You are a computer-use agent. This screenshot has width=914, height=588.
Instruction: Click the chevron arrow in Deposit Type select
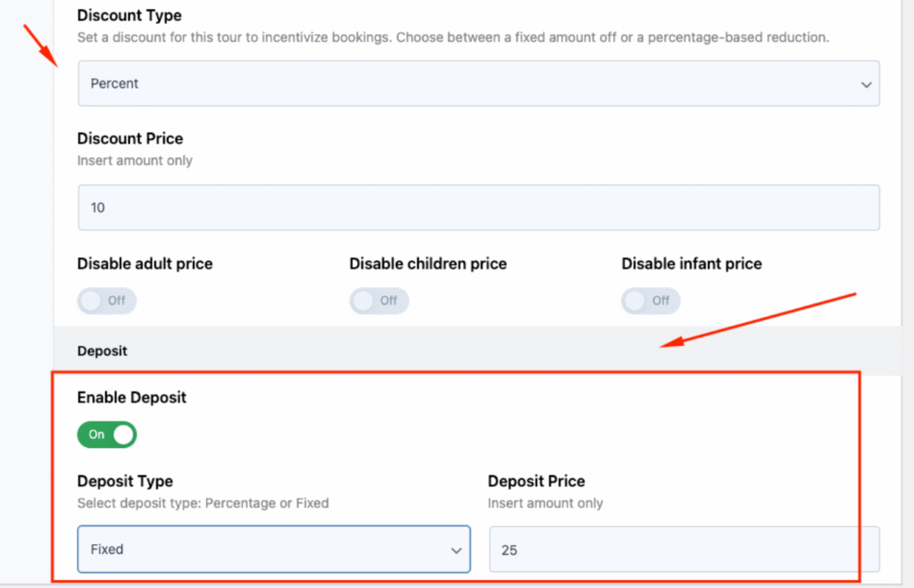[x=456, y=551]
